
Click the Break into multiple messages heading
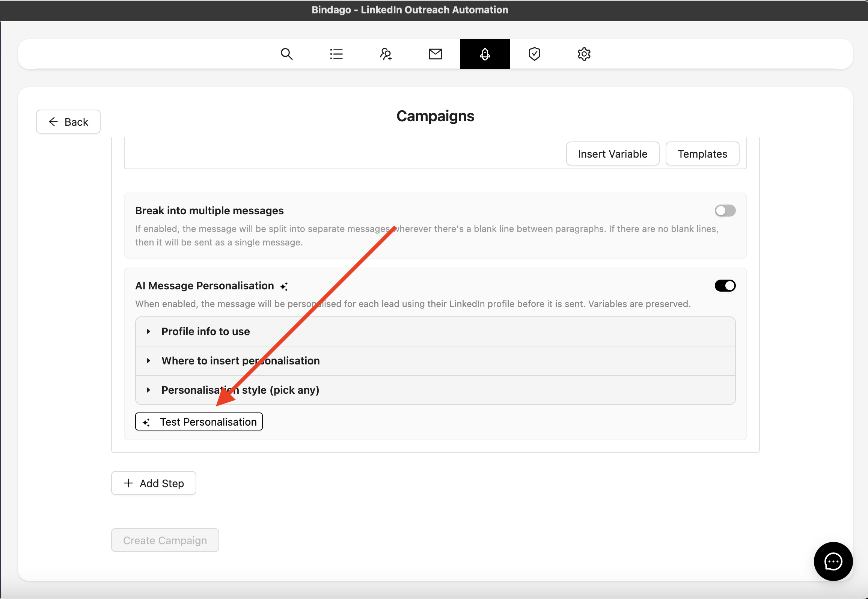pyautogui.click(x=209, y=211)
